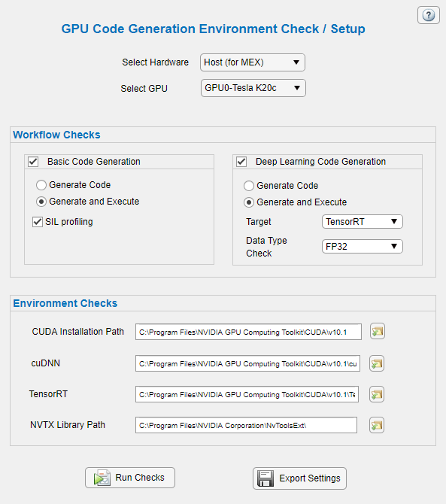The width and height of the screenshot is (446, 504).
Task: Click the 'Data Type Check' label
Action: 266,247
